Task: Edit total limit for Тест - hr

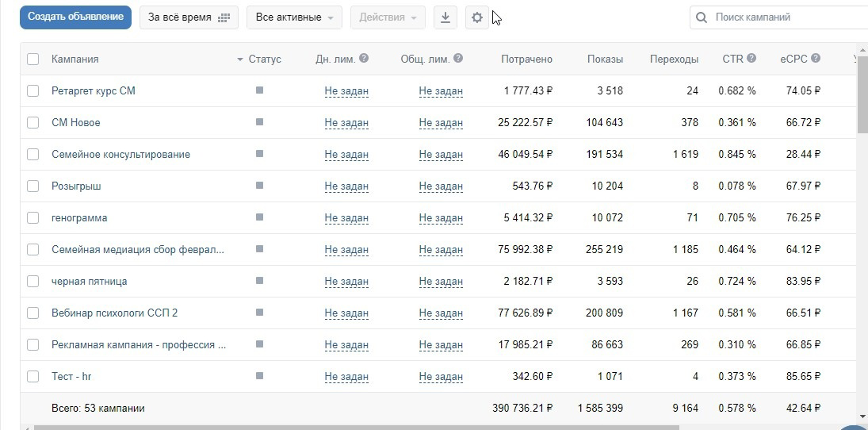Action: tap(441, 377)
